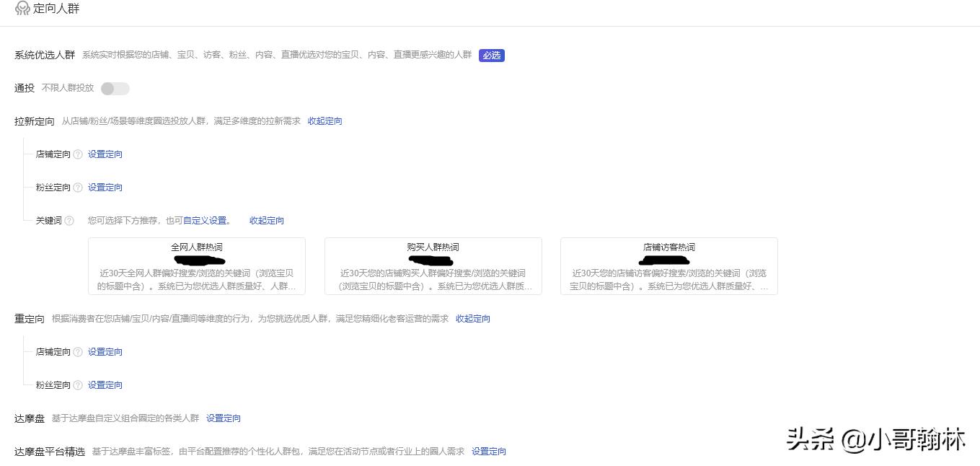980x466 pixels.
Task: Open 设置定向 for 拉新 店铺定向
Action: point(105,154)
